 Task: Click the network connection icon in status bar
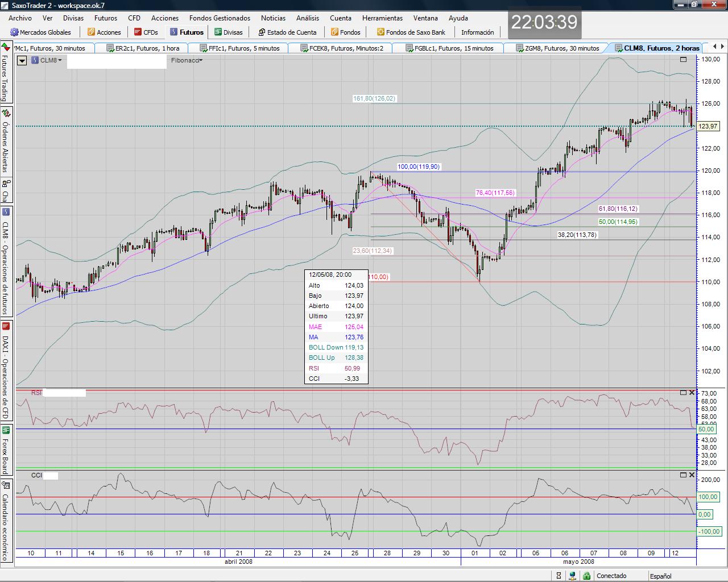[573, 576]
